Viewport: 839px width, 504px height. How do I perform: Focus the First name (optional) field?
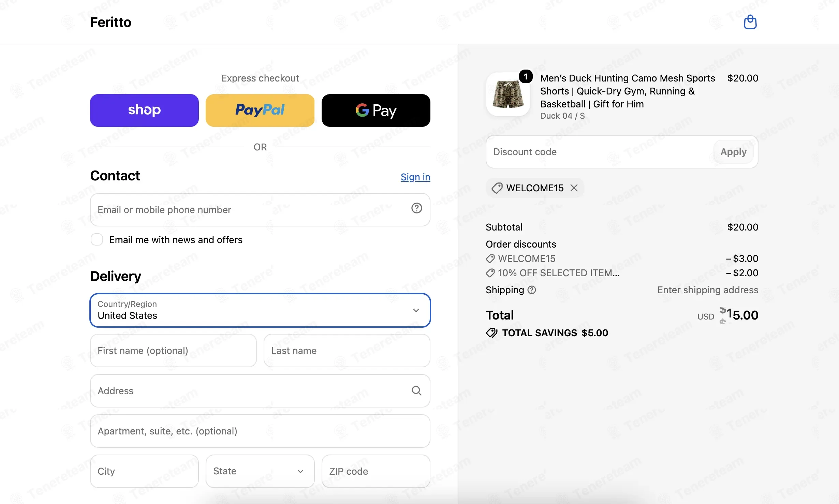pos(173,351)
